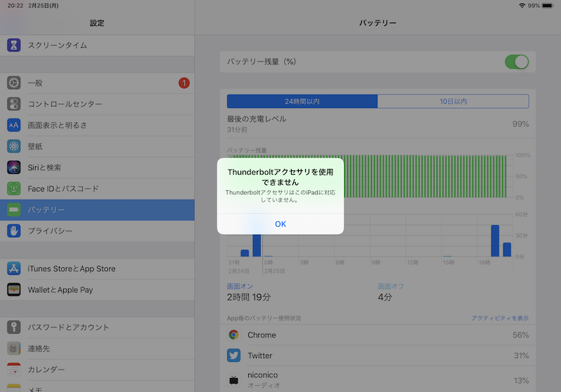Select the バッテリー sidebar item
Image resolution: width=561 pixels, height=392 pixels.
(x=97, y=210)
